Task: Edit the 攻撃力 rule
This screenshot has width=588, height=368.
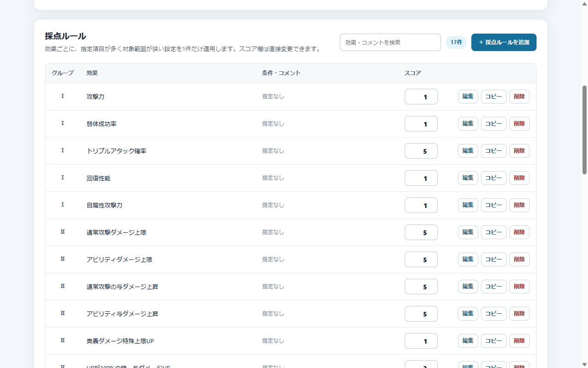Action: (468, 97)
